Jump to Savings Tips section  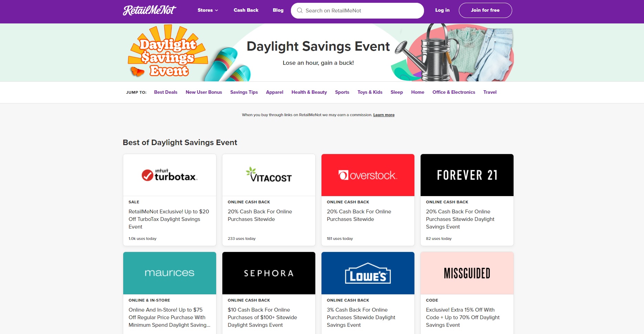[244, 92]
